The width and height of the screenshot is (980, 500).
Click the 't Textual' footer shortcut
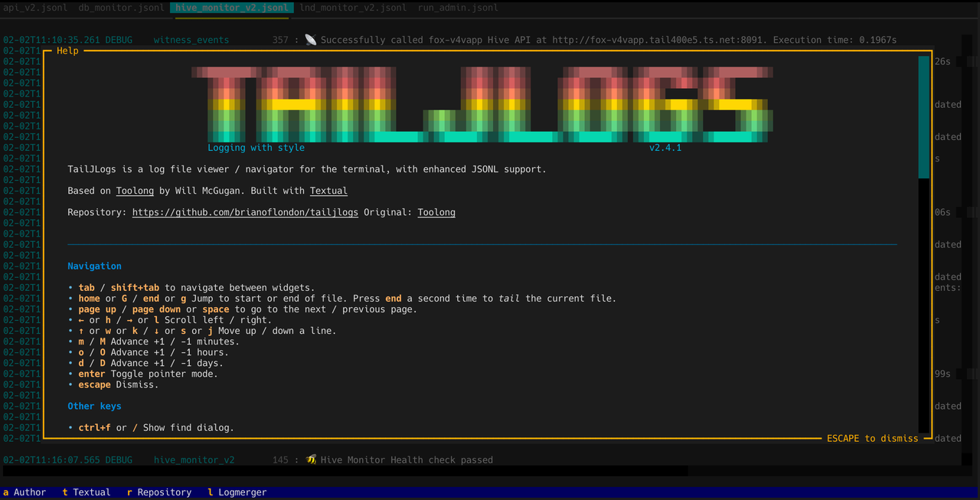tap(87, 492)
